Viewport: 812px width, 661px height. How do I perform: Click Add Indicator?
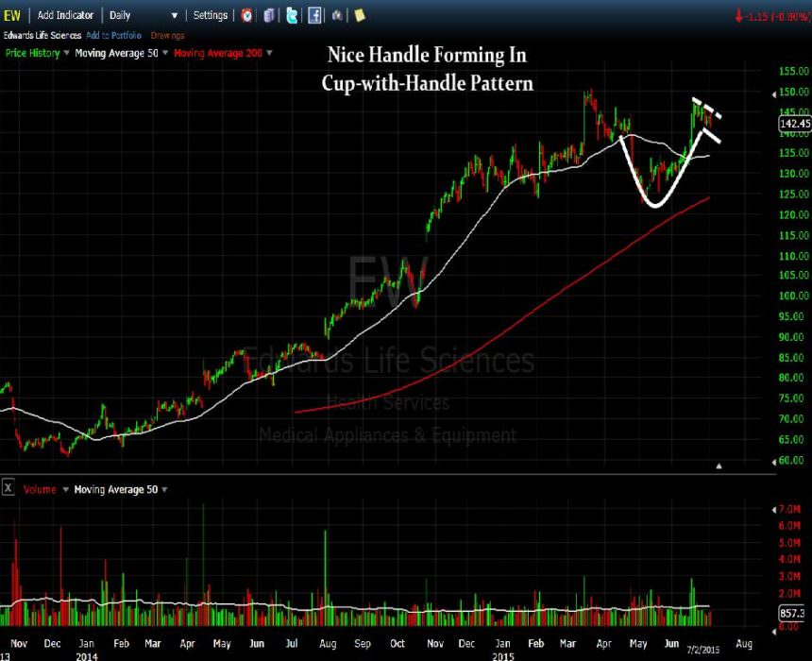coord(65,15)
